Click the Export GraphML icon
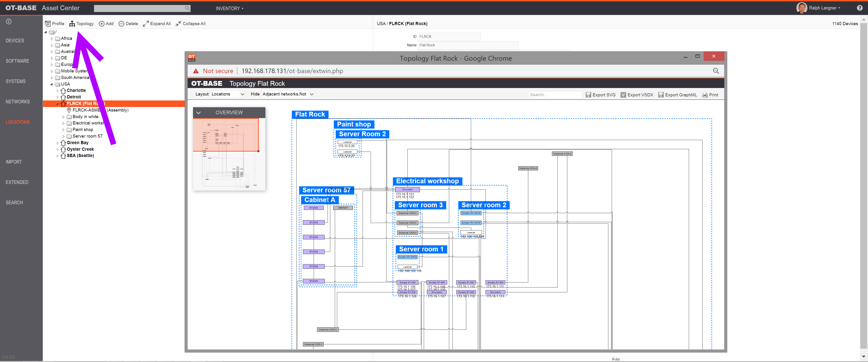The width and height of the screenshot is (868, 362). [x=661, y=95]
